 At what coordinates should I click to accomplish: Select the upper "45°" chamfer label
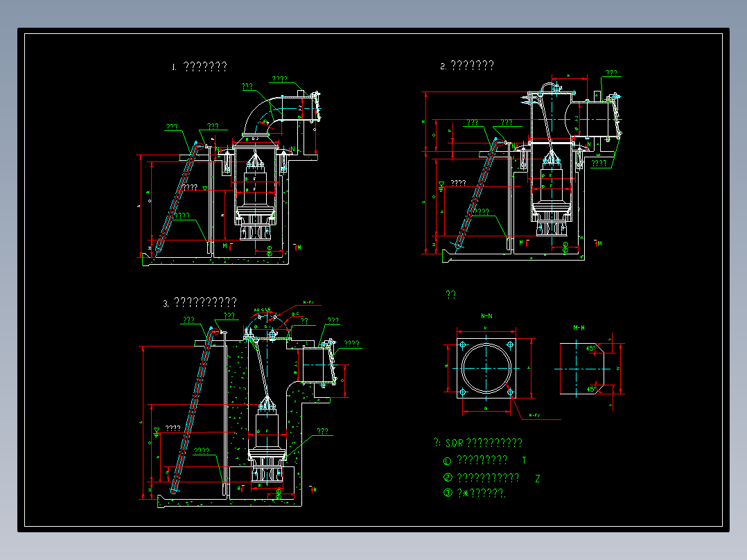(590, 349)
